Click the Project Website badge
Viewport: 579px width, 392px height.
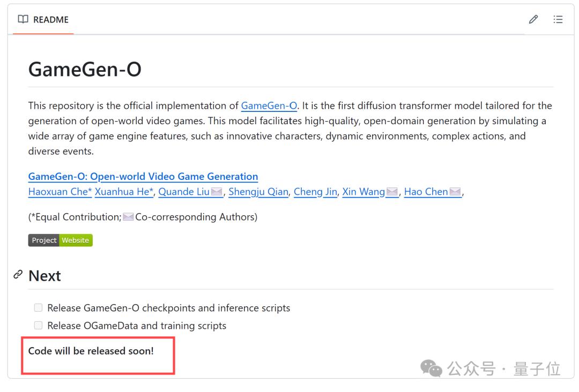click(x=60, y=240)
